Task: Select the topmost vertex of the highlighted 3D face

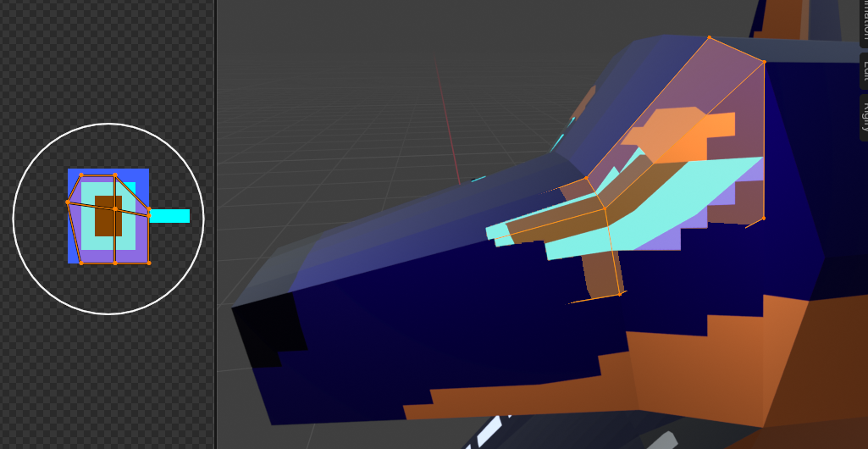Action: [x=709, y=37]
